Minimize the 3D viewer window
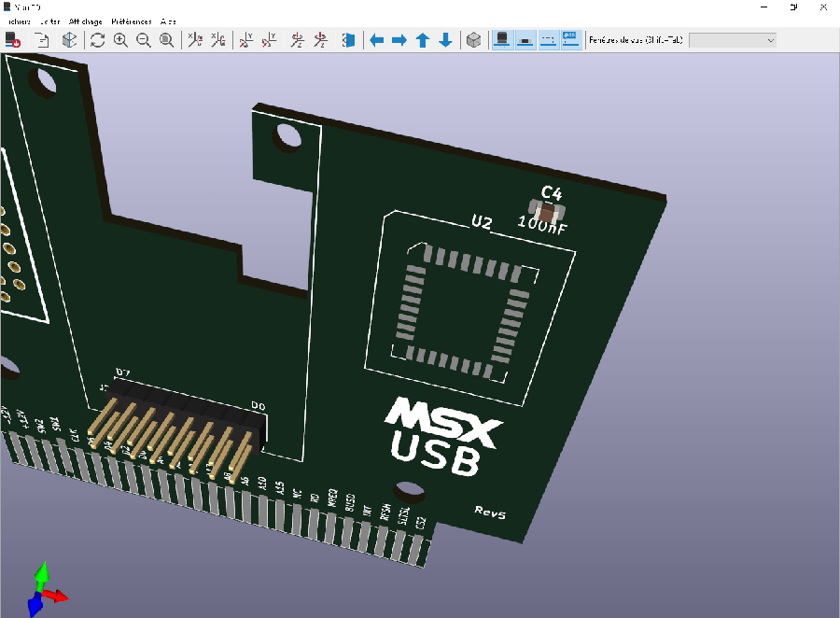This screenshot has width=840, height=618. pyautogui.click(x=763, y=7)
